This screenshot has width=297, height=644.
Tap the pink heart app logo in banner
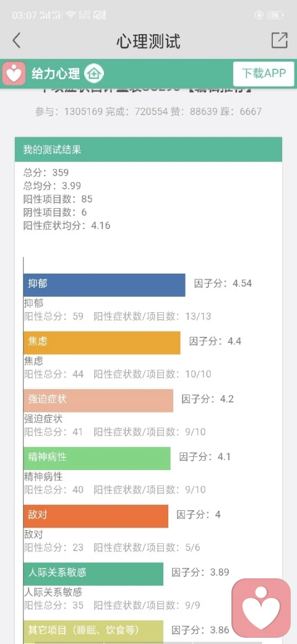point(14,74)
